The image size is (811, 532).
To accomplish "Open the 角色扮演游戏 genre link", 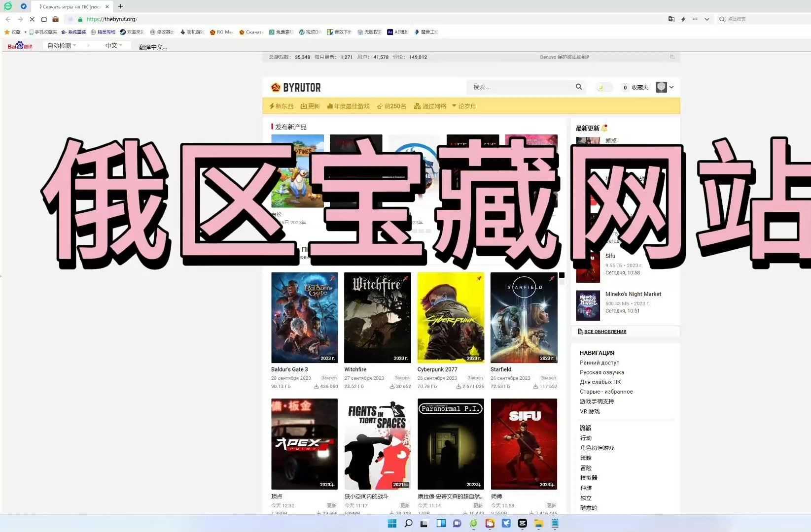I will tap(597, 448).
